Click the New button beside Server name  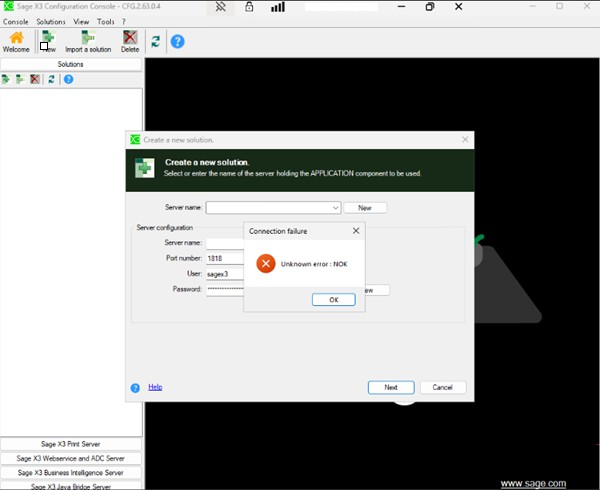tap(365, 208)
